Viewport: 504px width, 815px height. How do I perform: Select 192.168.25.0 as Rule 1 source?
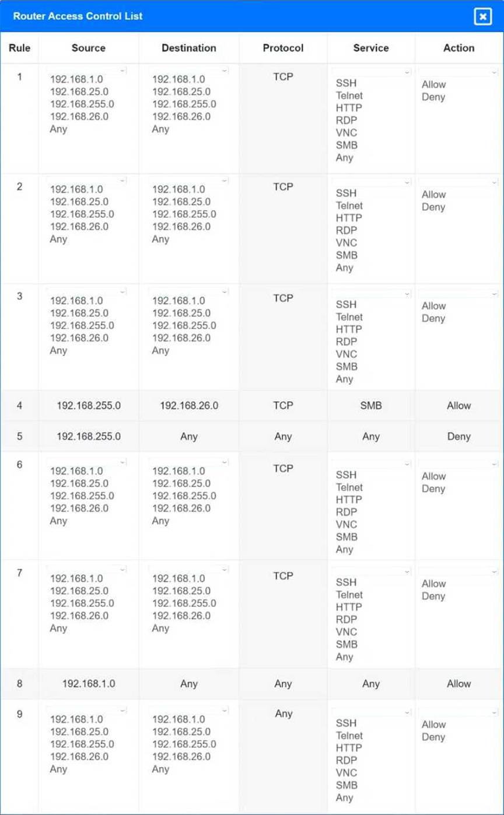79,92
